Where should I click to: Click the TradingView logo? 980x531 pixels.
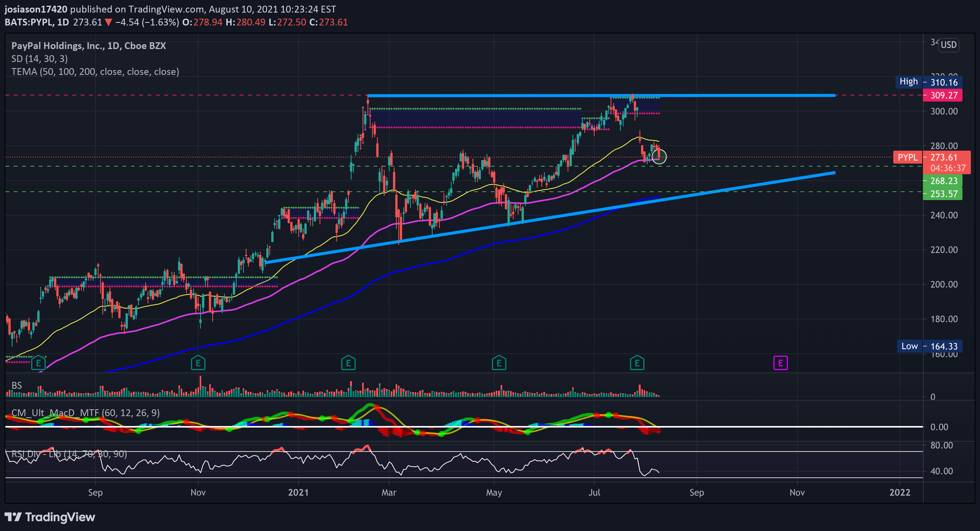click(x=50, y=517)
